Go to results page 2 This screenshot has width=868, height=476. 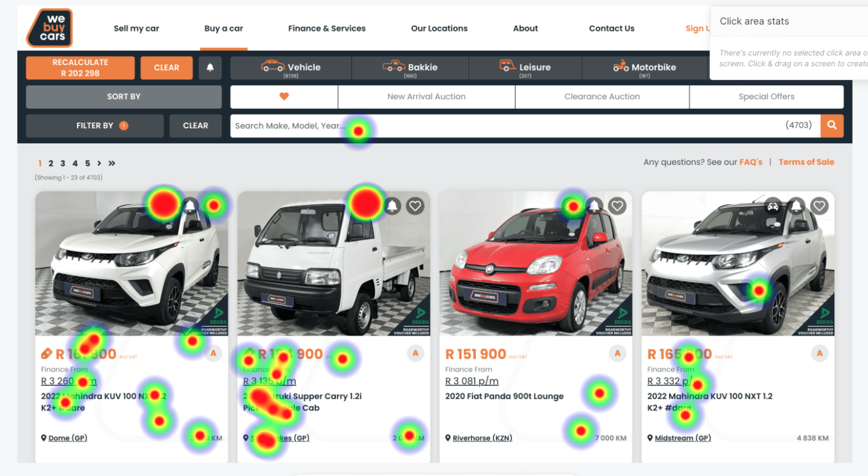(51, 163)
